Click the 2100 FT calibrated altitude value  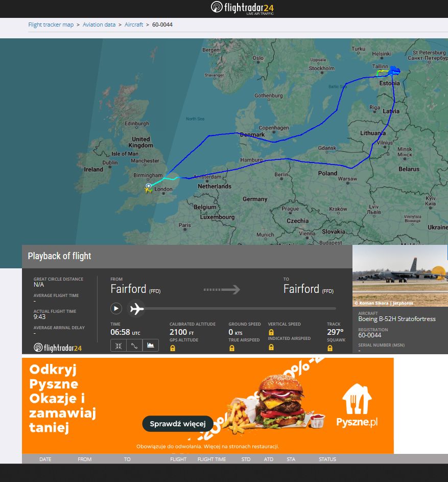coord(181,332)
